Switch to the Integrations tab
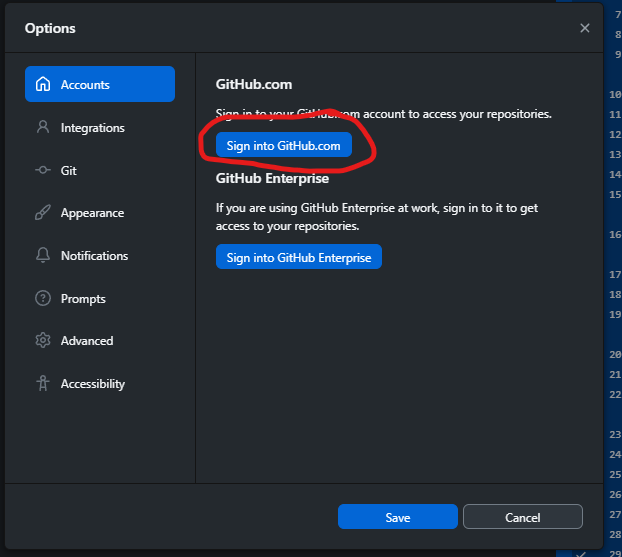The width and height of the screenshot is (622, 557). click(x=100, y=127)
